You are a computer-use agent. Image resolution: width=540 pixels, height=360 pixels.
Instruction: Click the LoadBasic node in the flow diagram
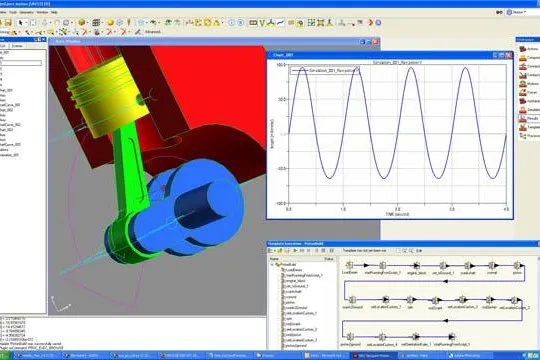click(350, 265)
